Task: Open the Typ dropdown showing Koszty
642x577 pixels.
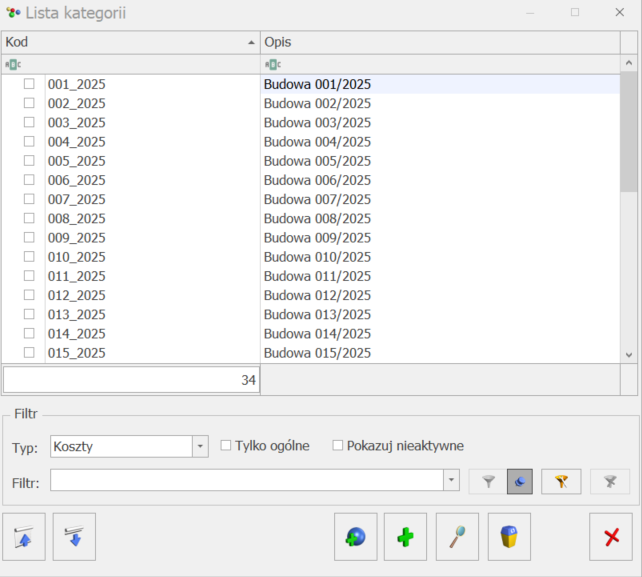Action: (200, 446)
